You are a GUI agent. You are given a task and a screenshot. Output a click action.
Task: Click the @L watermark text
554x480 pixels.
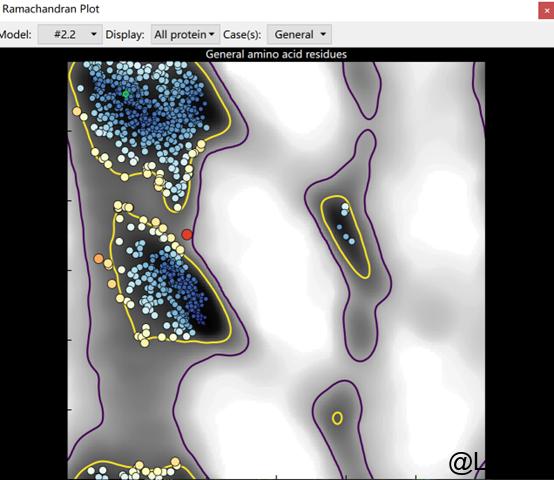[x=467, y=463]
